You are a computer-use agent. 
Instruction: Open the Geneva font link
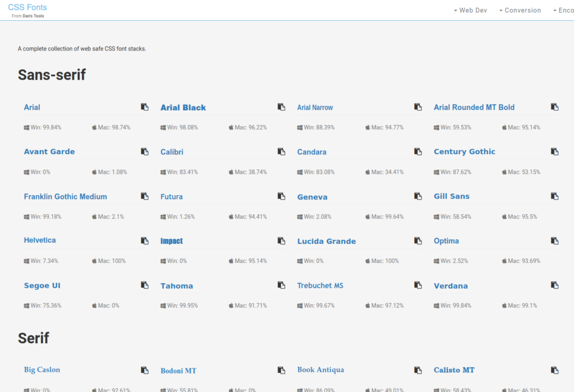312,197
